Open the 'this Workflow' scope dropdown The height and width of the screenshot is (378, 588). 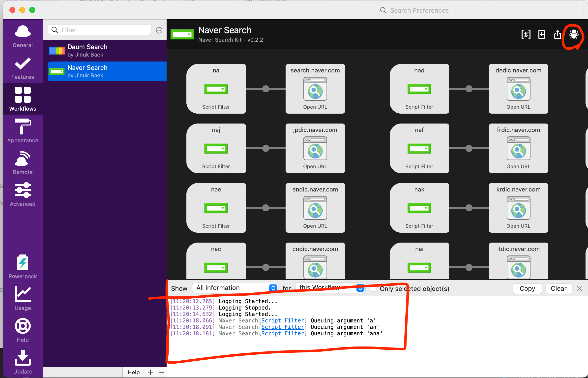click(330, 288)
